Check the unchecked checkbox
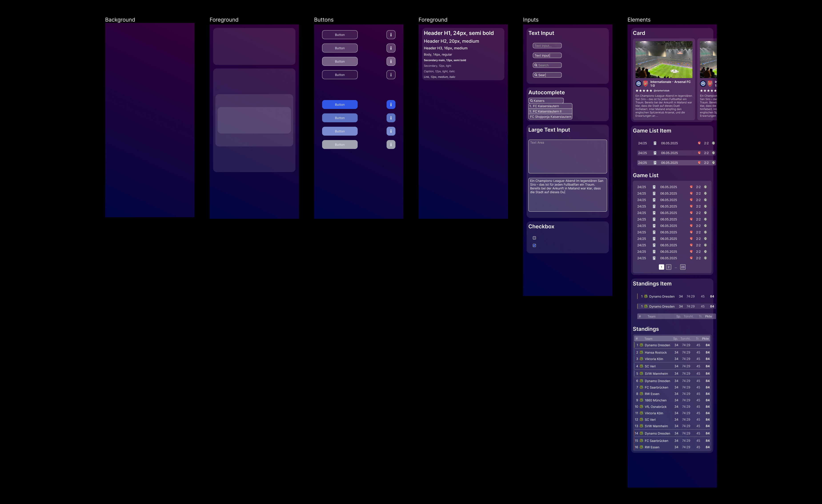Screen dimensions: 822x504 pos(534,238)
